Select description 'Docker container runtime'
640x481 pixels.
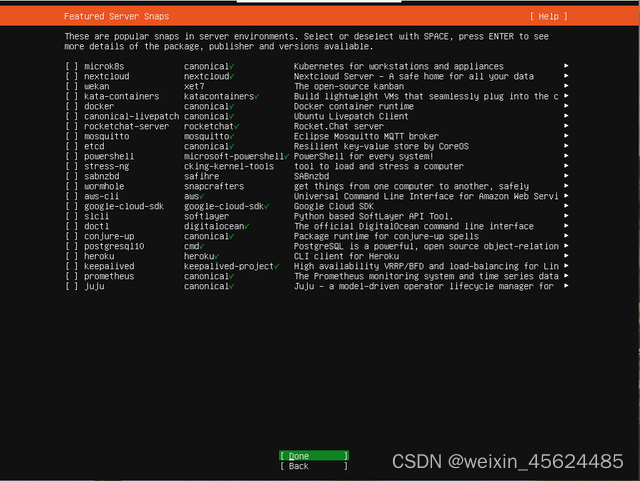(x=353, y=106)
